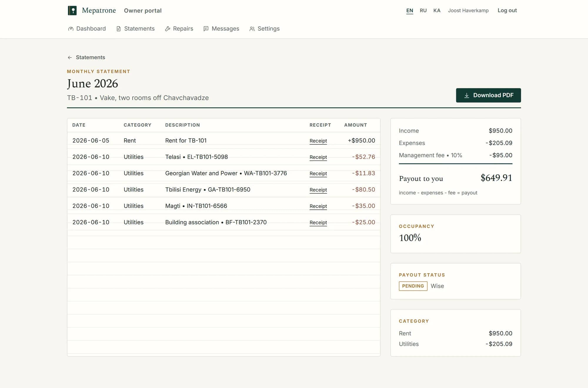Click the Repairs wrench icon
This screenshot has width=588, height=388.
[x=168, y=29]
